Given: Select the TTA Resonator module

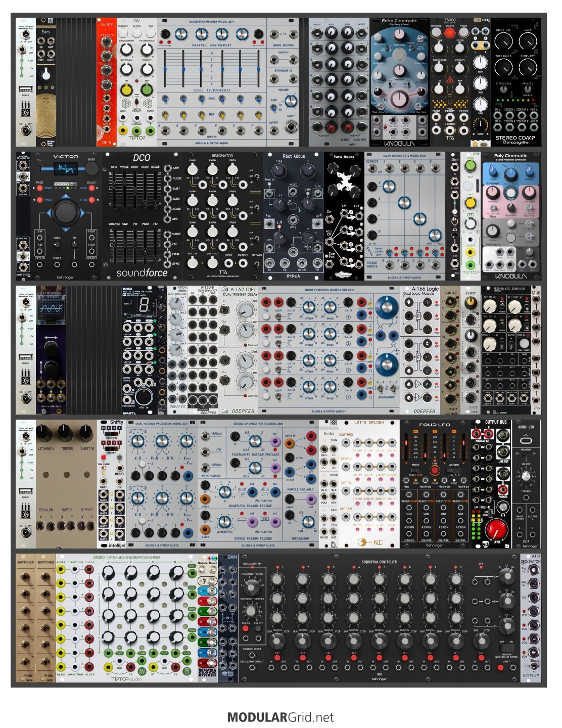Looking at the screenshot, I should (223, 216).
